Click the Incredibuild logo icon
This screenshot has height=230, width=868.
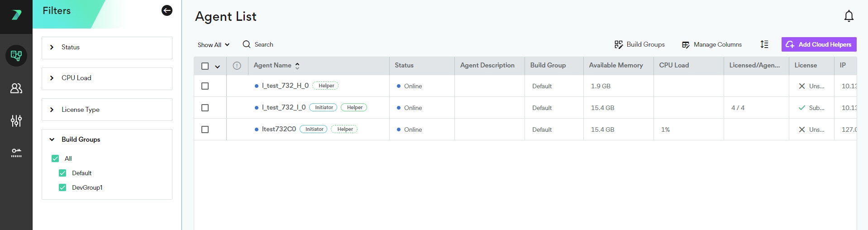point(16,15)
